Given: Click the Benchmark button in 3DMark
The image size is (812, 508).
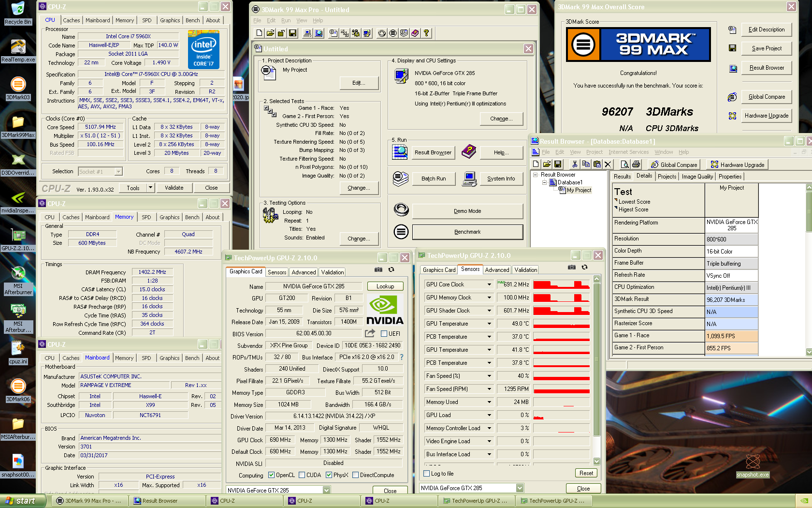Looking at the screenshot, I should pyautogui.click(x=467, y=232).
